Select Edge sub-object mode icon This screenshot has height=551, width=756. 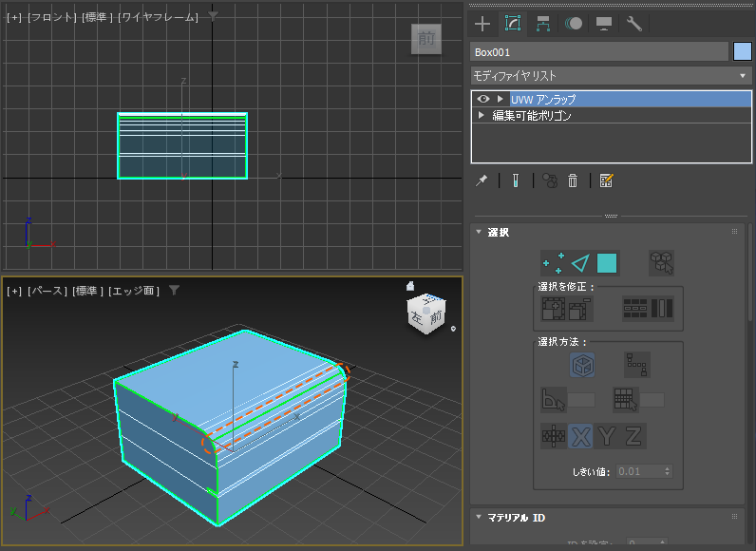[580, 263]
